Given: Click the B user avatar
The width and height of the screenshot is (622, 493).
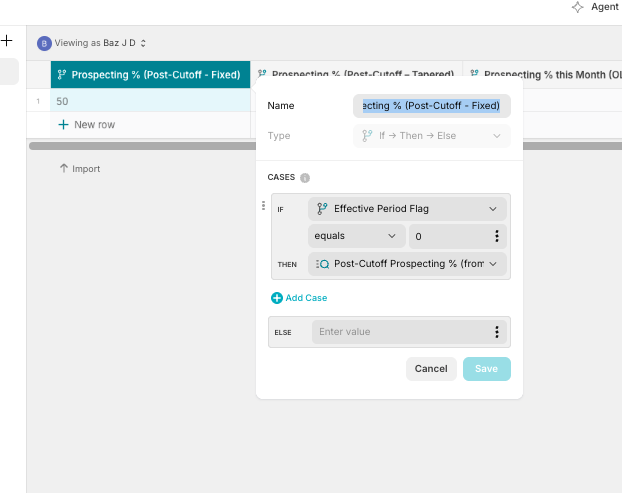Looking at the screenshot, I should [44, 43].
